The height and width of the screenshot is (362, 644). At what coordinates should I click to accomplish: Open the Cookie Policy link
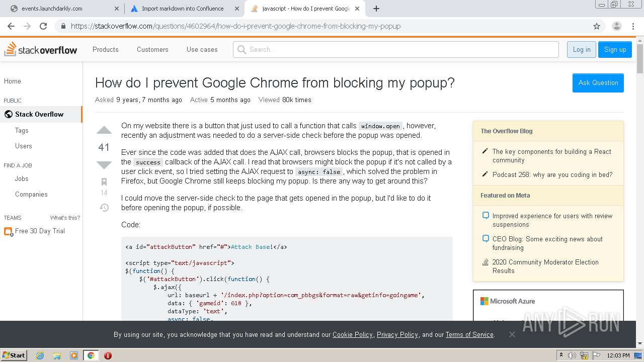(x=353, y=334)
